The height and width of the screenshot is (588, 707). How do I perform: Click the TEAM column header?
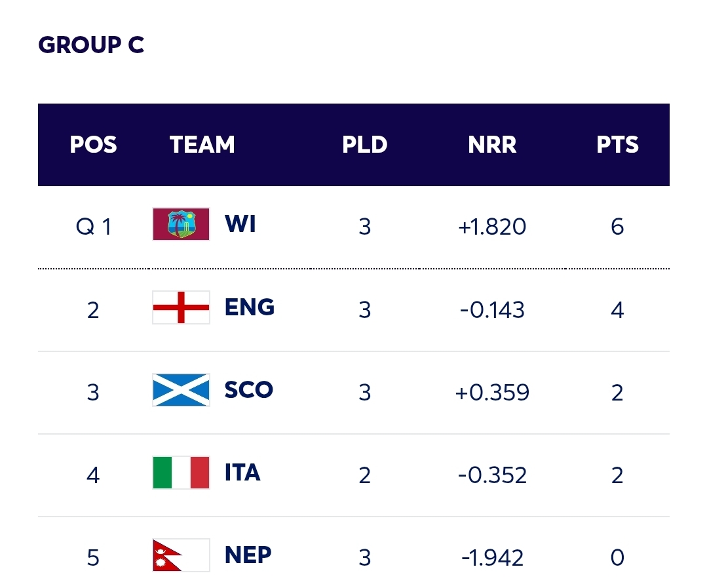coord(202,145)
